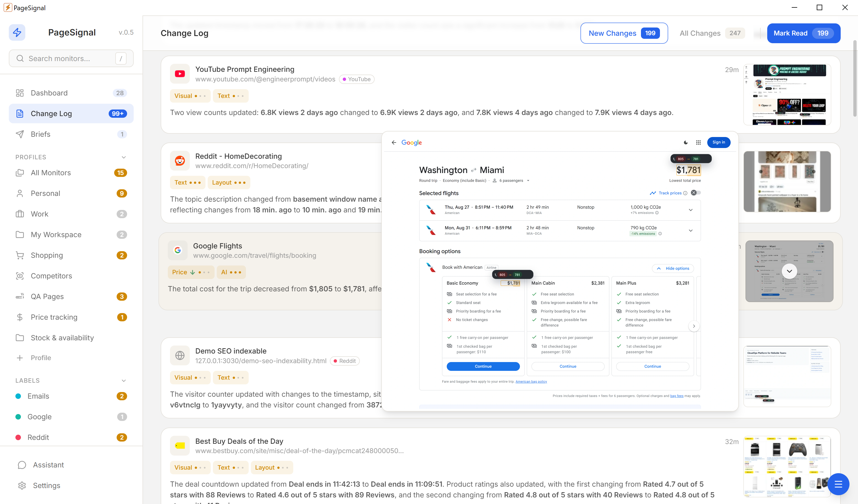Open the 6 passengers dropdown

511,180
